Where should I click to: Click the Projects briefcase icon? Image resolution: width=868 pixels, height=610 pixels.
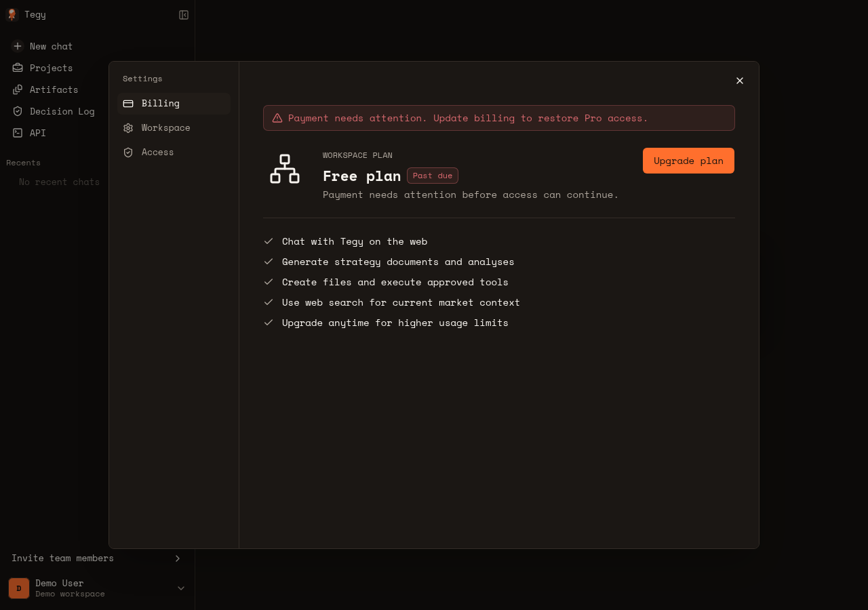(18, 68)
